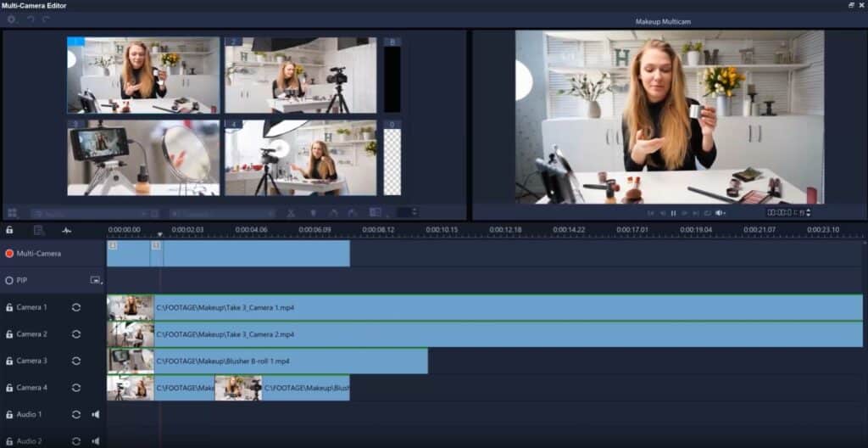Image resolution: width=868 pixels, height=448 pixels.
Task: Open PIP position settings icon
Action: 97,281
